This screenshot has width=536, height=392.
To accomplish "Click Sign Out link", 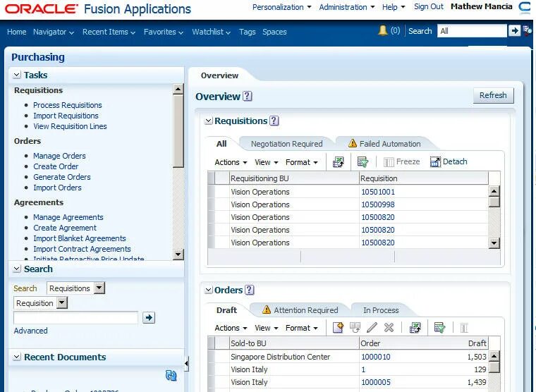I will 429,6.
